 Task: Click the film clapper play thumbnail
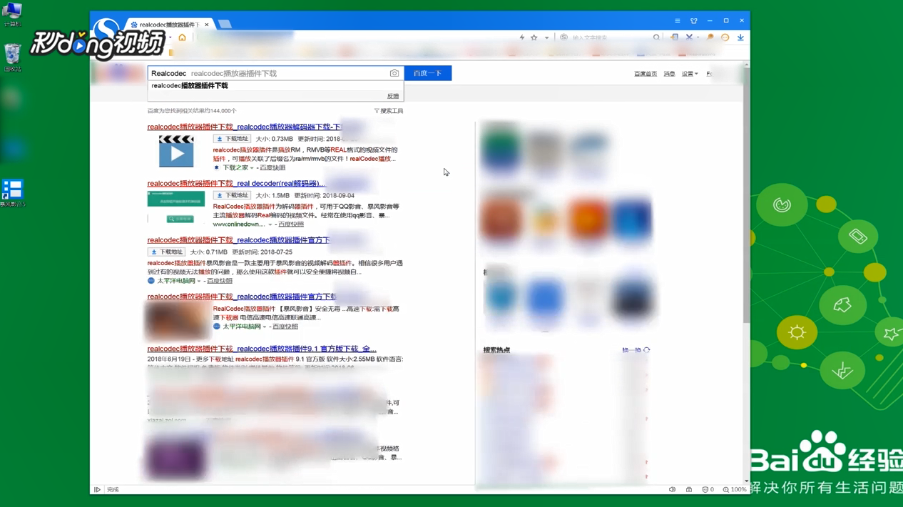point(176,151)
